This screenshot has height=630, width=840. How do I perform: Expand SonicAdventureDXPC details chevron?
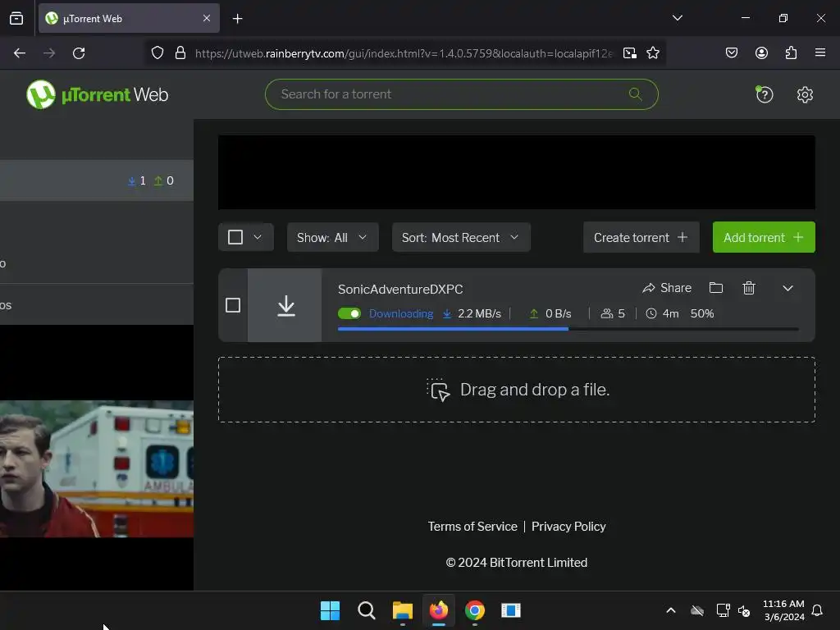(x=787, y=288)
